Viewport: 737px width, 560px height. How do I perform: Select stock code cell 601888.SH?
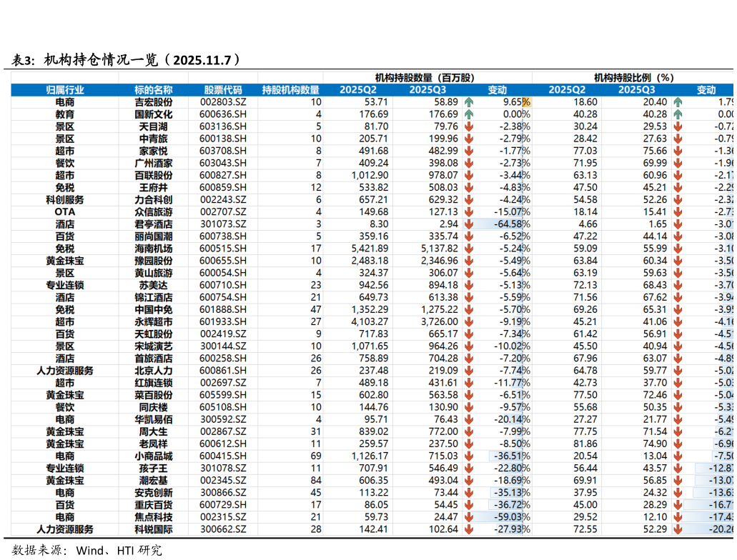point(222,309)
